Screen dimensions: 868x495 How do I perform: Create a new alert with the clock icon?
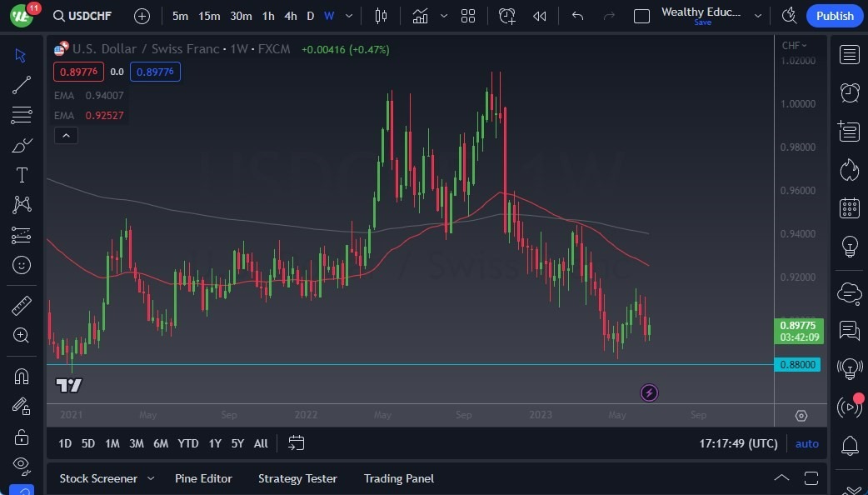(x=507, y=15)
